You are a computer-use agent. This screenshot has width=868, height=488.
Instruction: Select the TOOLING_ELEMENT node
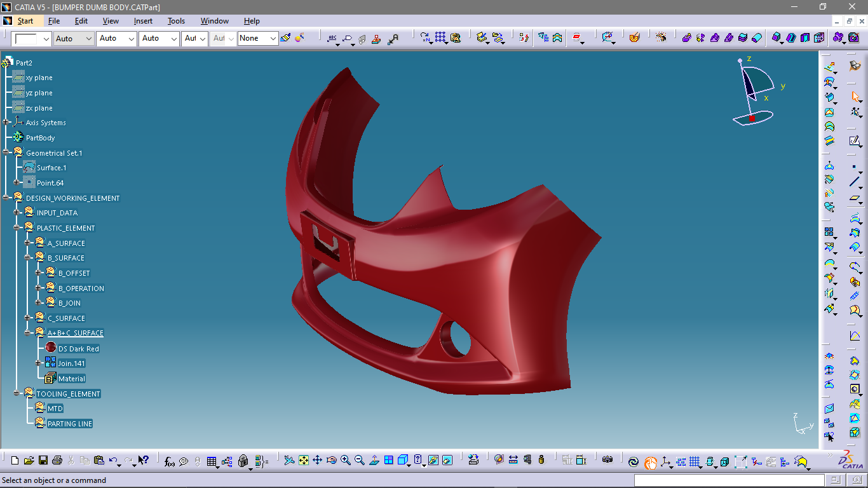(x=69, y=394)
